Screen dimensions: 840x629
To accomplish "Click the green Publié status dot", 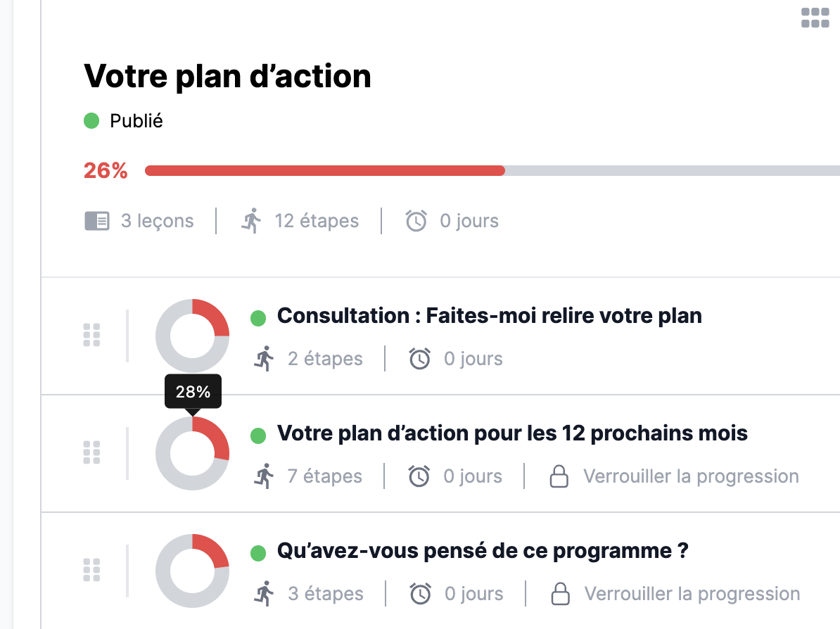I will point(91,121).
